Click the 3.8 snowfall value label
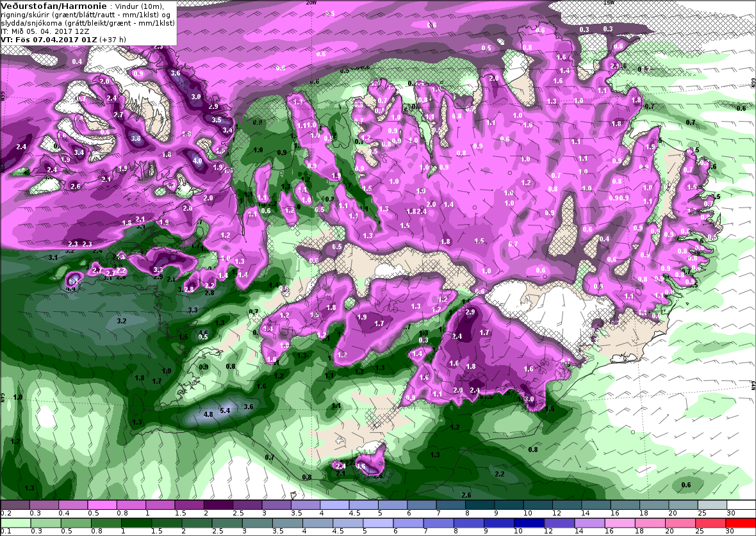This screenshot has width=756, height=536. point(136,138)
